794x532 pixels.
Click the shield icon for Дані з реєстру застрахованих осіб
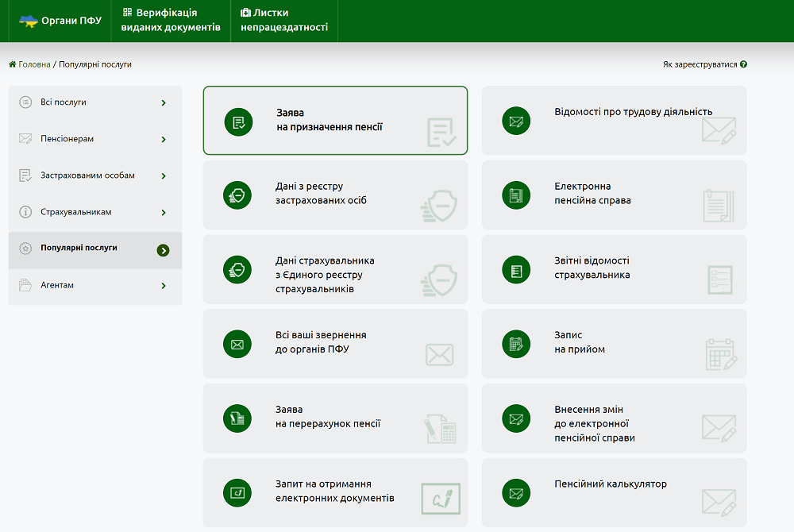(x=238, y=195)
